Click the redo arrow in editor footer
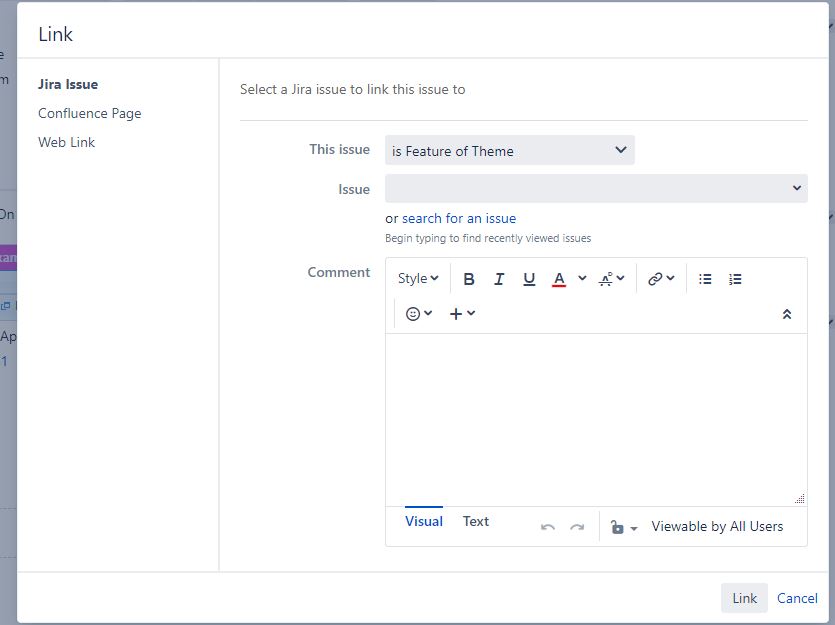 pyautogui.click(x=577, y=527)
